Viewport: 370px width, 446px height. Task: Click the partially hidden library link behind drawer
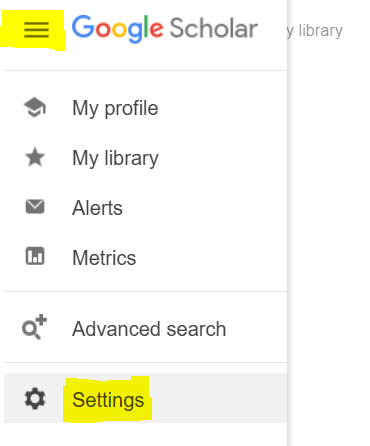point(315,31)
